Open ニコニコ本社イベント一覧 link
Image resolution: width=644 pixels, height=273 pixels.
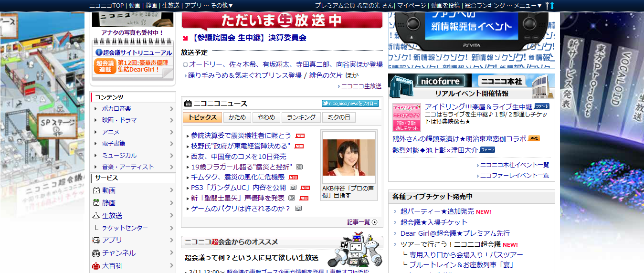[515, 165]
